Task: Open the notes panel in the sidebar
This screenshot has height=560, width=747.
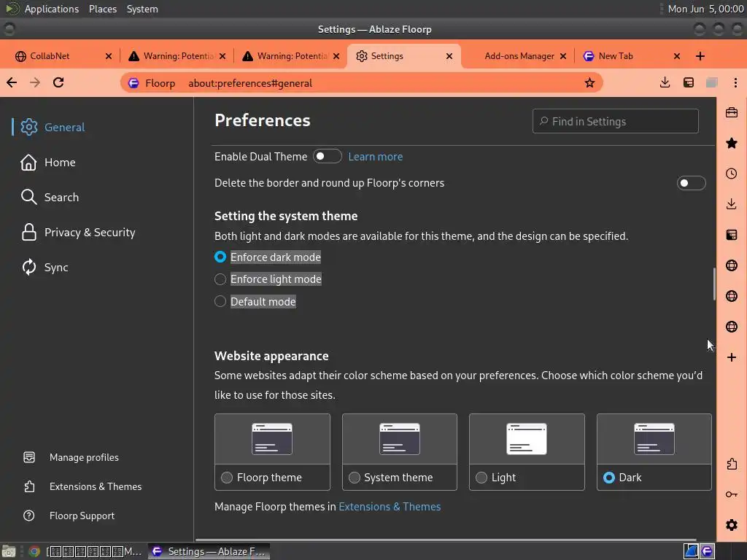Action: [x=732, y=235]
